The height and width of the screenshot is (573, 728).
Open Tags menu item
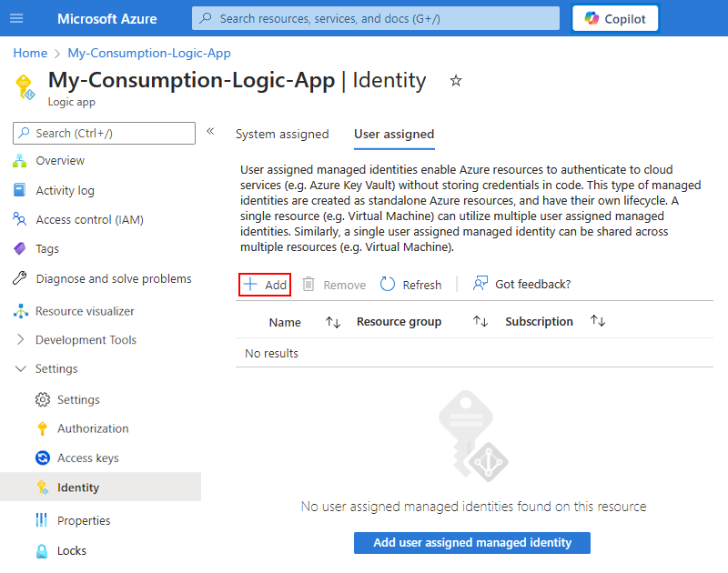click(x=47, y=248)
